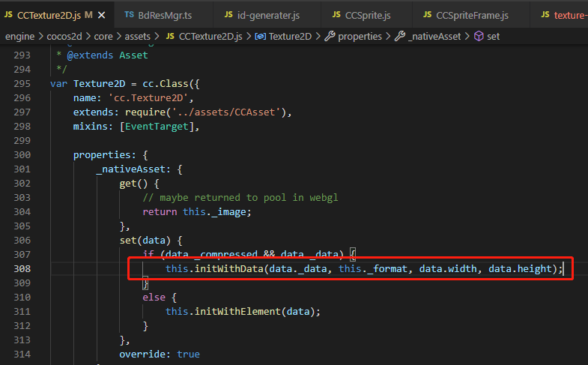The width and height of the screenshot is (588, 365).
Task: Click the breadcrumb JS file icon
Action: click(170, 36)
